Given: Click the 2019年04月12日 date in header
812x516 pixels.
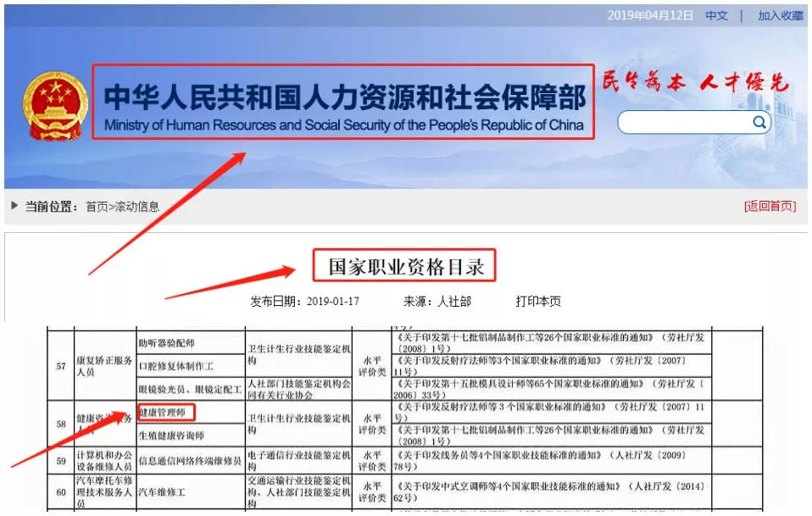Looking at the screenshot, I should [x=650, y=16].
